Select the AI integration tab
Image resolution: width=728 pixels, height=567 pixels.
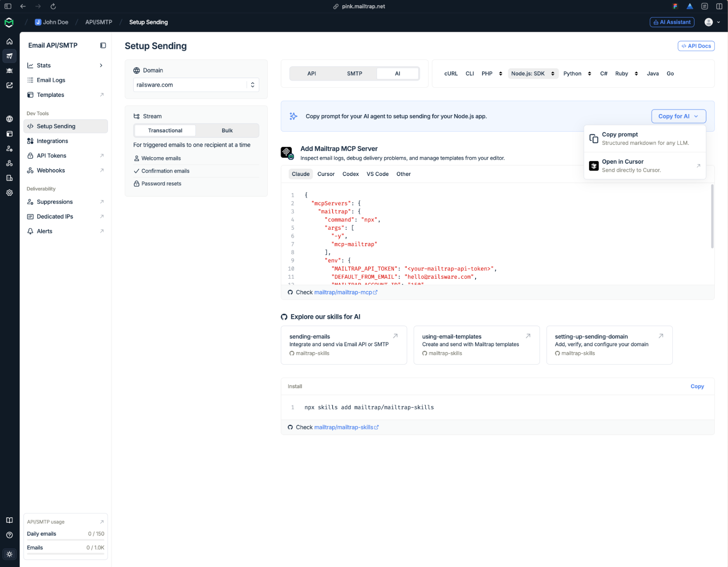(x=397, y=73)
